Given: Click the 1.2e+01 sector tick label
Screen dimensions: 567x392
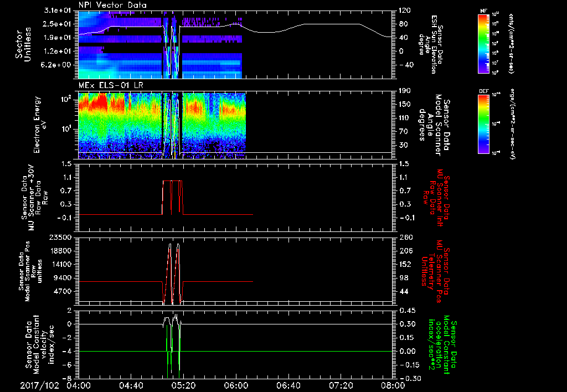Looking at the screenshot, I should (x=58, y=51).
